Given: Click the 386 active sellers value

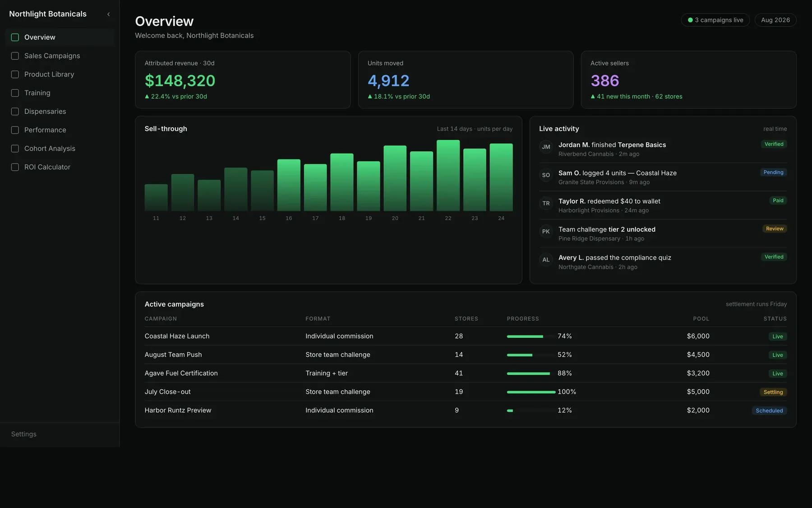Looking at the screenshot, I should (605, 81).
